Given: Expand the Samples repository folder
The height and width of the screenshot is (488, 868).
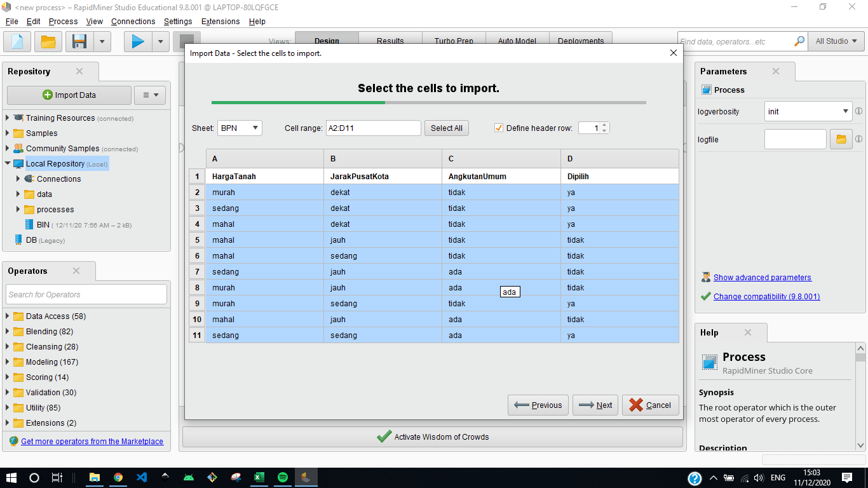Looking at the screenshot, I should point(8,133).
